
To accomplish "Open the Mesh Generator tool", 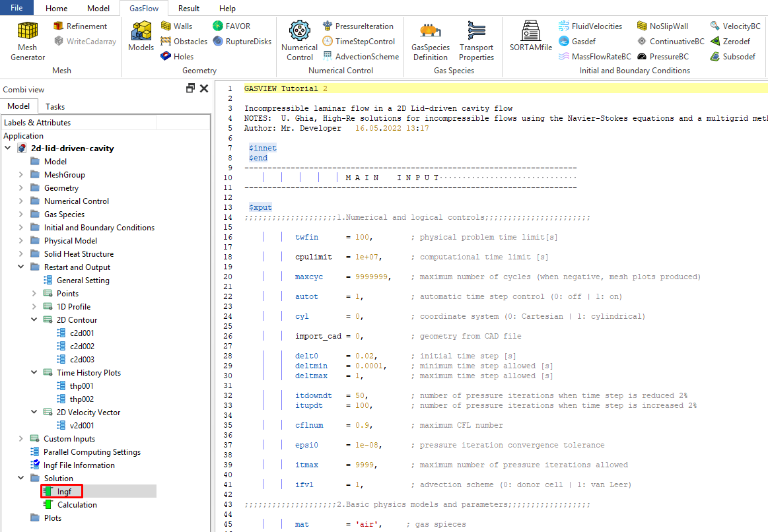I will click(27, 41).
